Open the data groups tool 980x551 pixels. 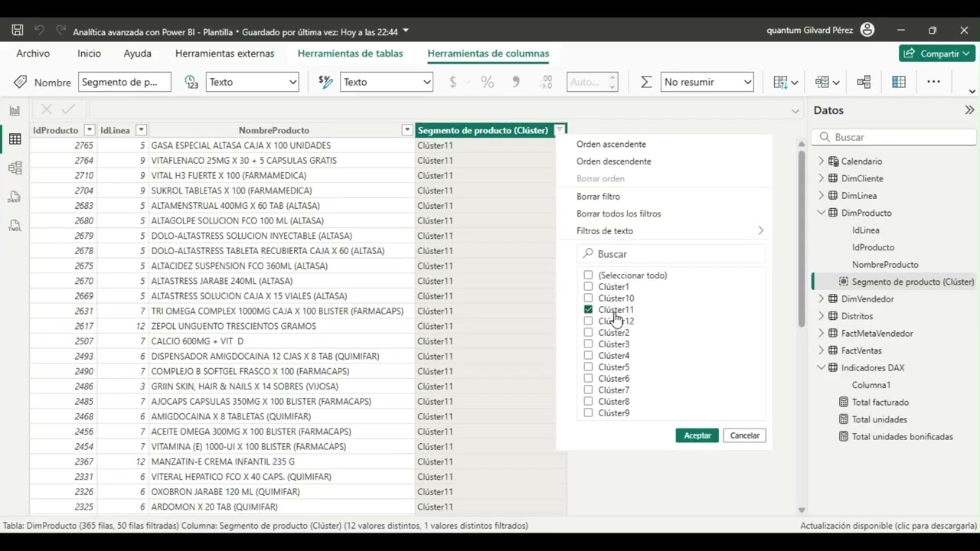(827, 82)
